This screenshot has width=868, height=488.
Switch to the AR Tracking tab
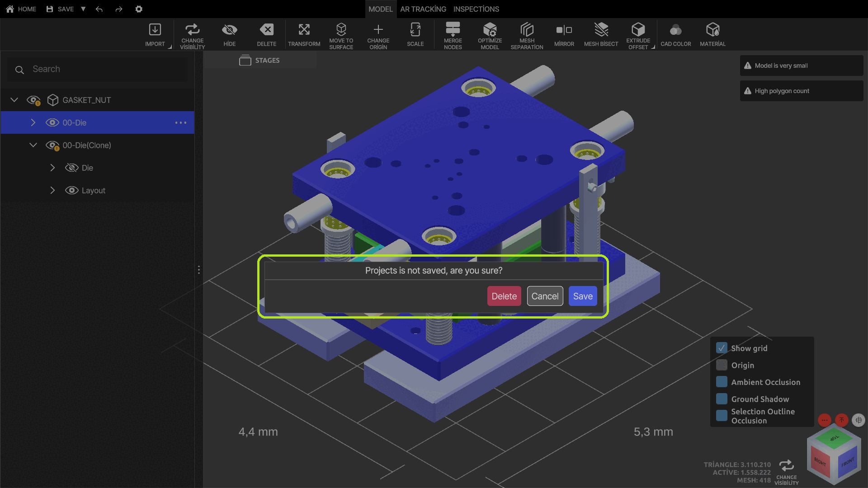(x=423, y=9)
